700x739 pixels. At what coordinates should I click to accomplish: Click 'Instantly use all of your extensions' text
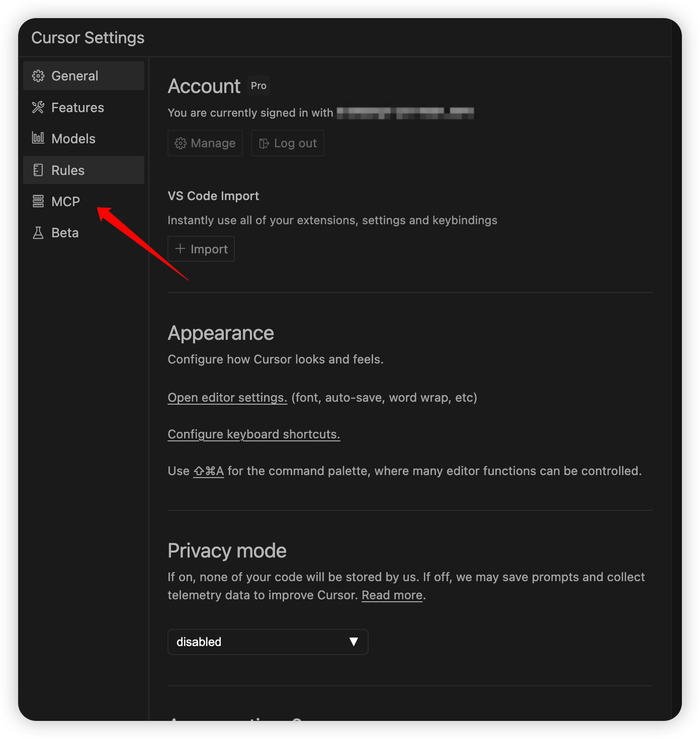point(332,220)
